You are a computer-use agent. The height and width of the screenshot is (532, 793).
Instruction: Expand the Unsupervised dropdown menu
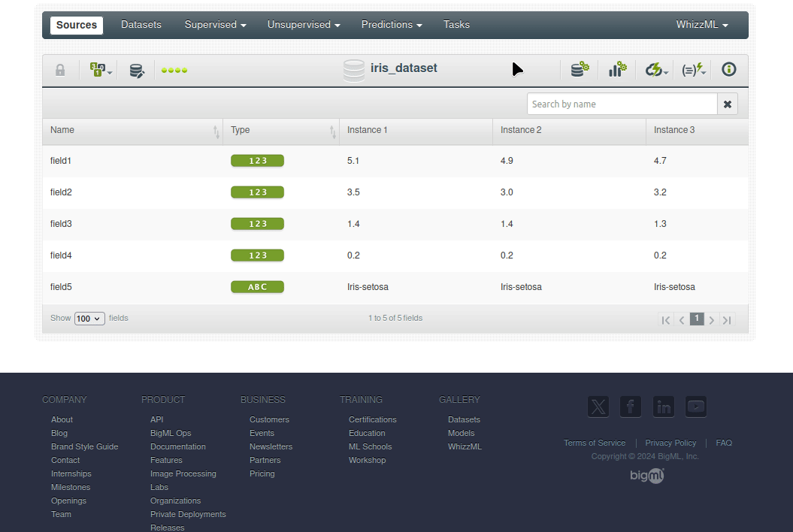tap(304, 25)
